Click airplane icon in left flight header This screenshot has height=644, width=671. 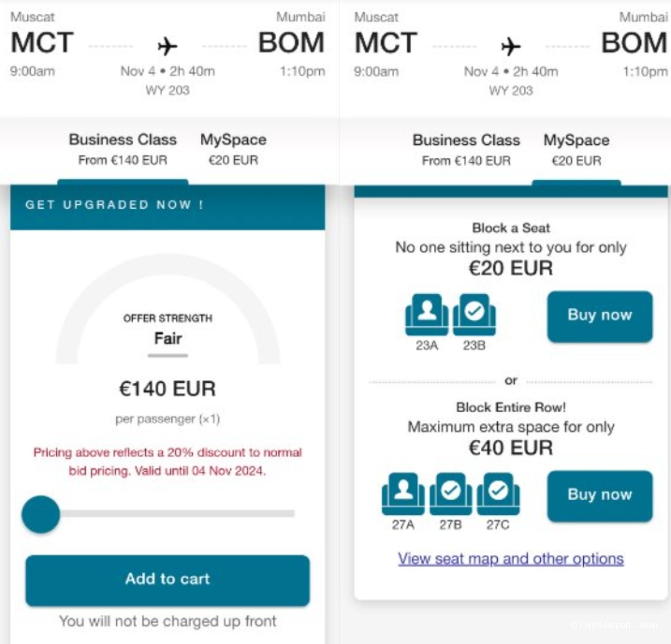167,46
